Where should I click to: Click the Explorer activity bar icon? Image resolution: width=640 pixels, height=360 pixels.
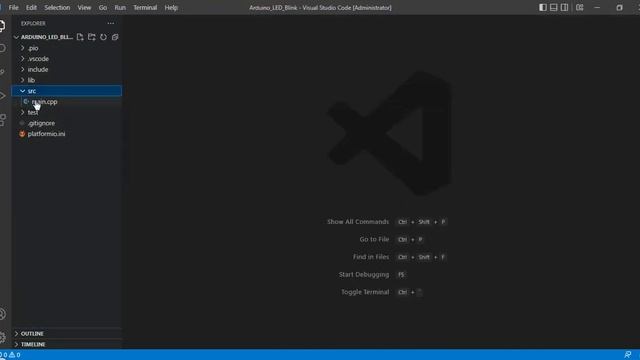click(x=2, y=26)
